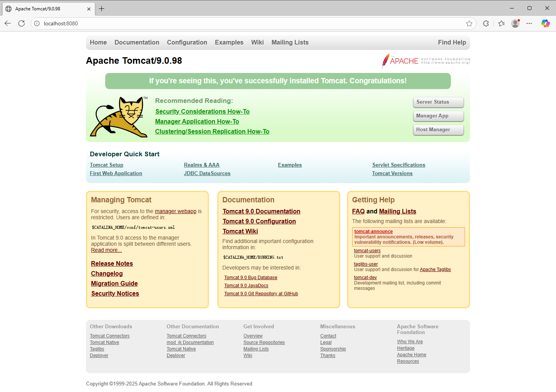Viewport: 556px width, 392px height.
Task: Open the tomcat-announce mailing list link
Action: click(373, 232)
